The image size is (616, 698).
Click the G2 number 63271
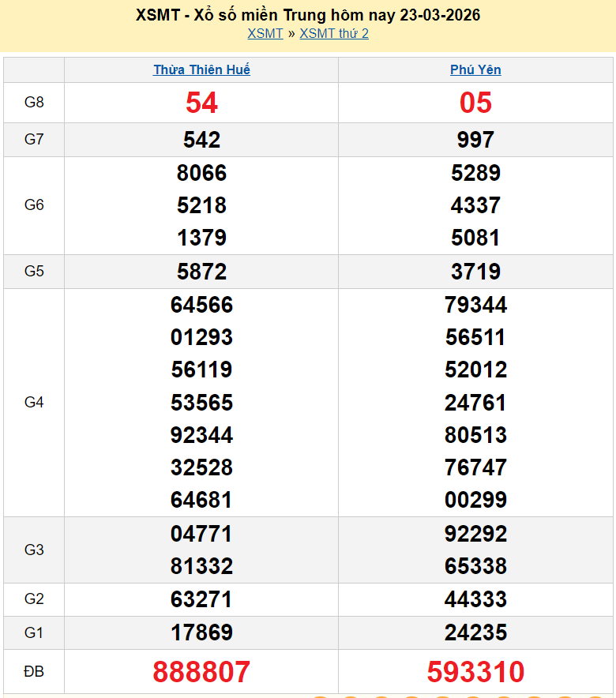pos(201,599)
